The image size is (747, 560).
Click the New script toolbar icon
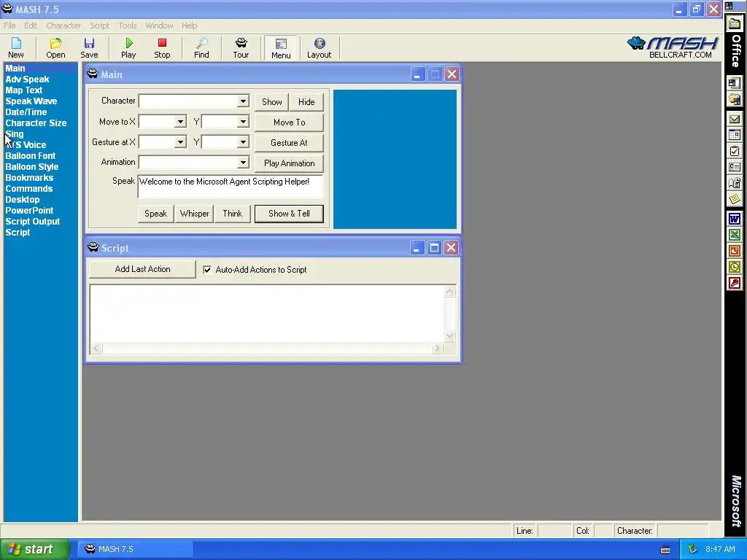16,48
